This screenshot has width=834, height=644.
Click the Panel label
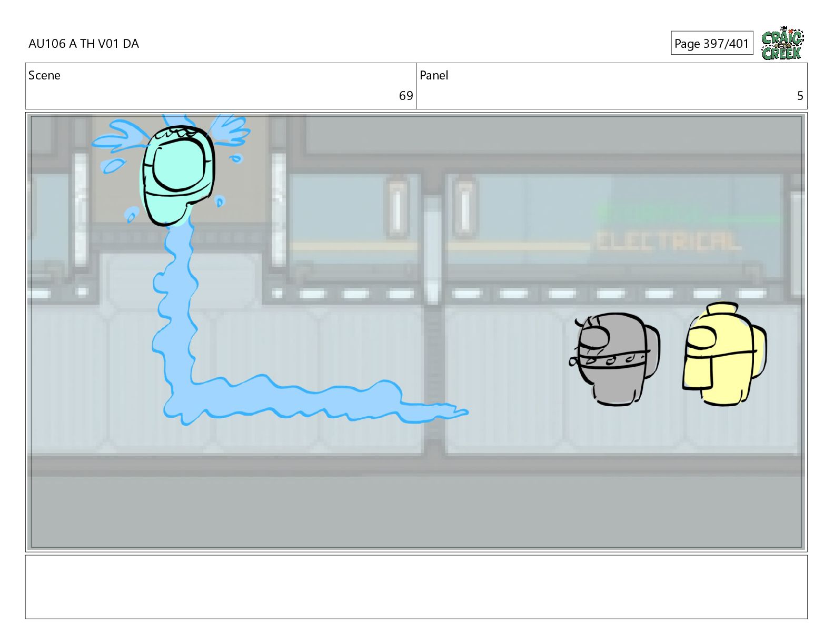(434, 75)
